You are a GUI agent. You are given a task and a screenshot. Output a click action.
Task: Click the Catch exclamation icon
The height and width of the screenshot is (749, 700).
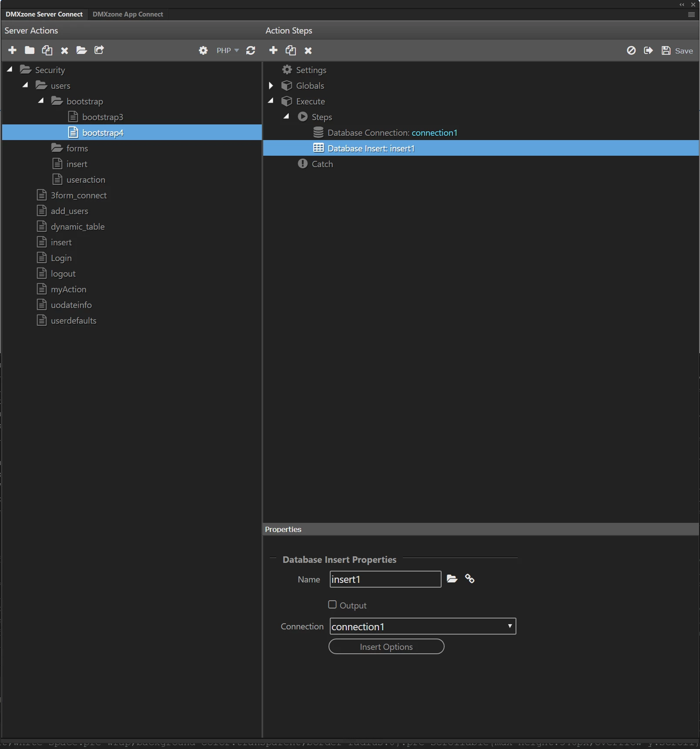coord(303,164)
